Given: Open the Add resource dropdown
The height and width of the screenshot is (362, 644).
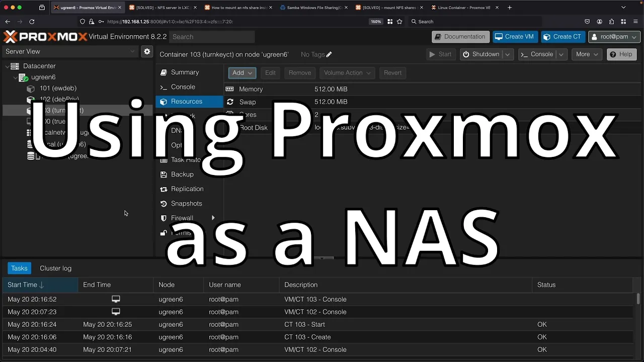Looking at the screenshot, I should point(243,73).
